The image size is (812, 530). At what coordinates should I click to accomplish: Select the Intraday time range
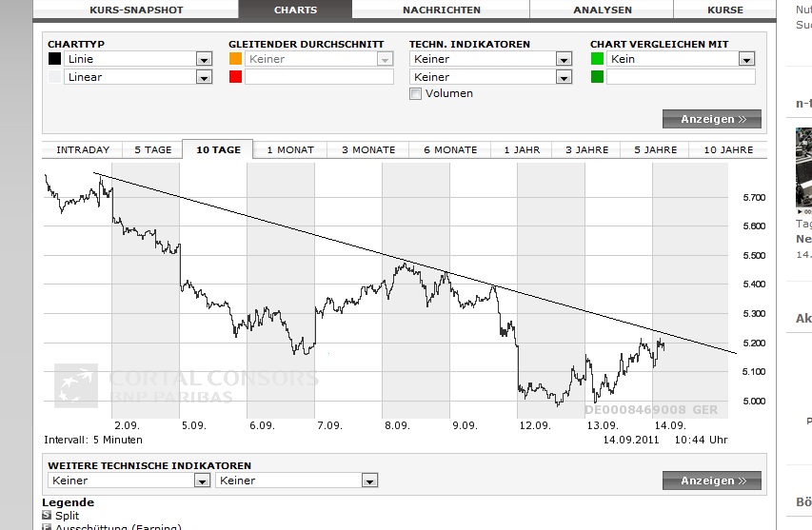pos(83,149)
